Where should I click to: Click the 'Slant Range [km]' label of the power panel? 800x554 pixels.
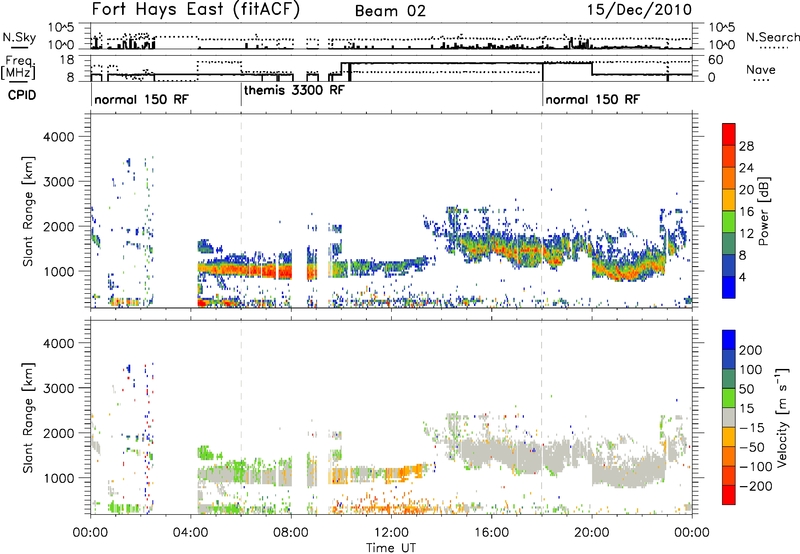coord(28,211)
